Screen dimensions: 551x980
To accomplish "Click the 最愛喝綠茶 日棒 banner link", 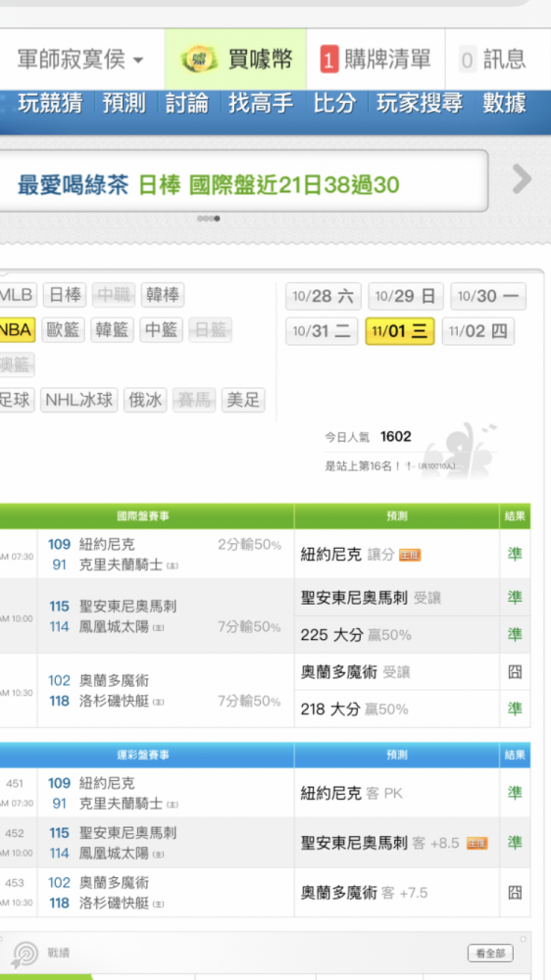I will pos(208,184).
